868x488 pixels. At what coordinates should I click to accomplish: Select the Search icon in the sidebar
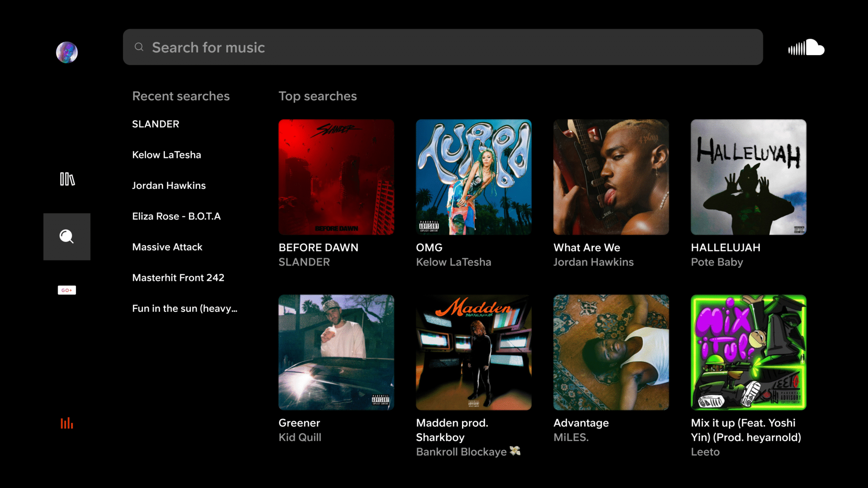(67, 236)
